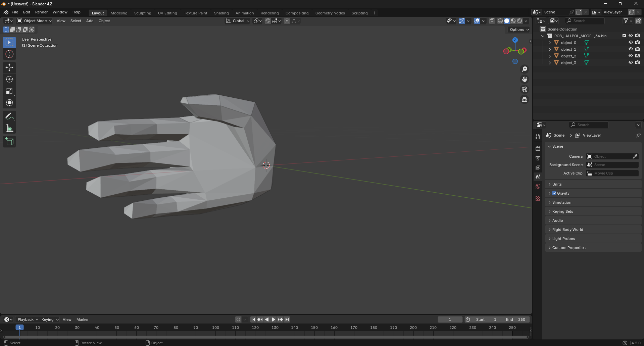
Task: Switch to the Geometry Nodes workspace
Action: (330, 13)
